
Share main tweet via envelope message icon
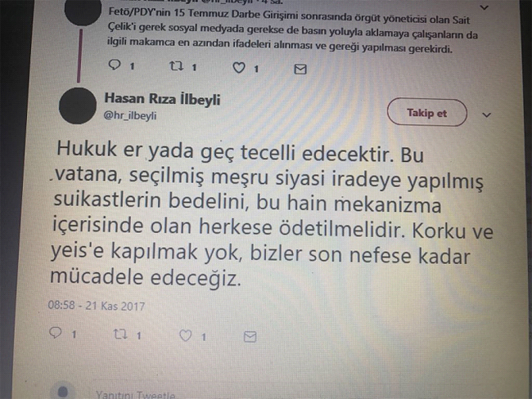pos(250,336)
